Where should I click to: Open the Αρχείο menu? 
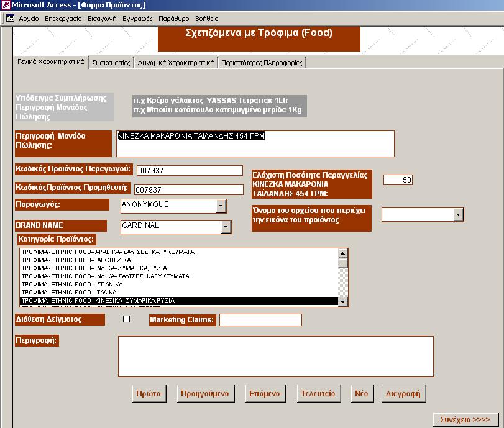coord(29,19)
